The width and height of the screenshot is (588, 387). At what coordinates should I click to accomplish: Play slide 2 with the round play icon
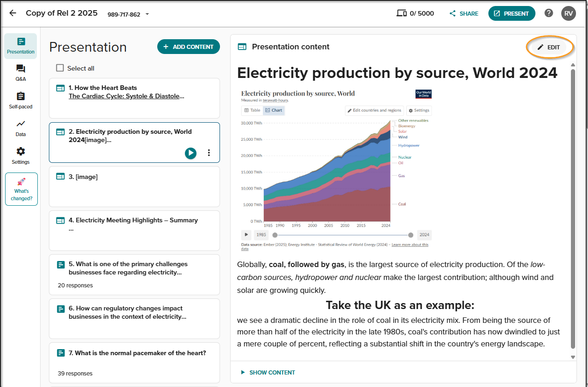[190, 153]
